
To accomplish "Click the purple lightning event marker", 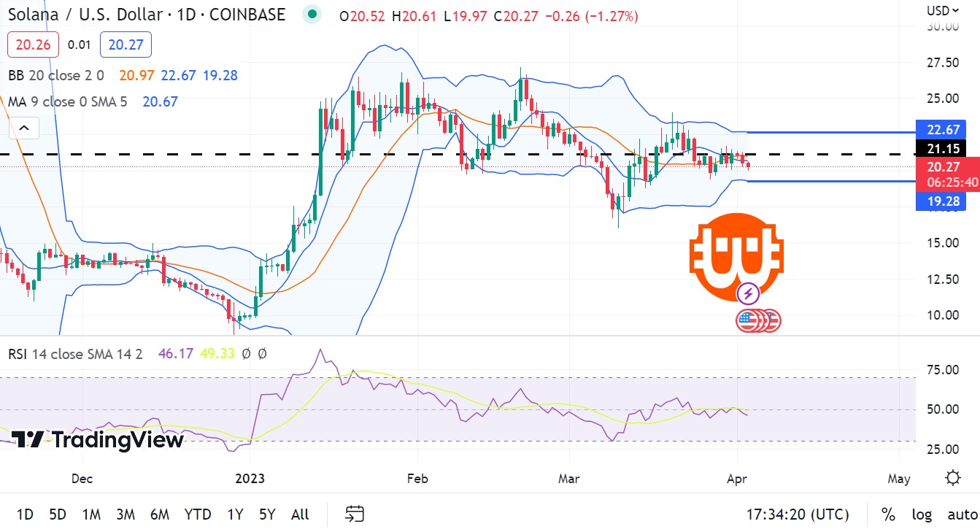I will [x=748, y=295].
